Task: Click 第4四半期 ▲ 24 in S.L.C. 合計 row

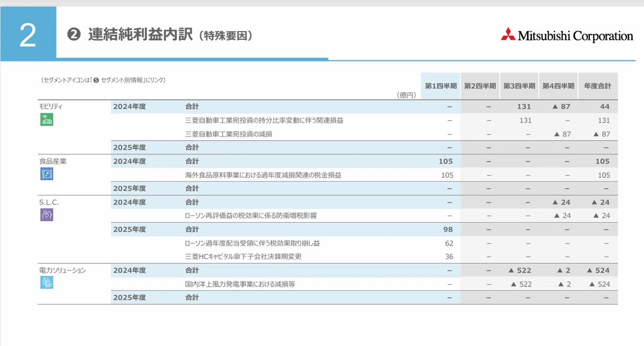Action: [x=561, y=202]
